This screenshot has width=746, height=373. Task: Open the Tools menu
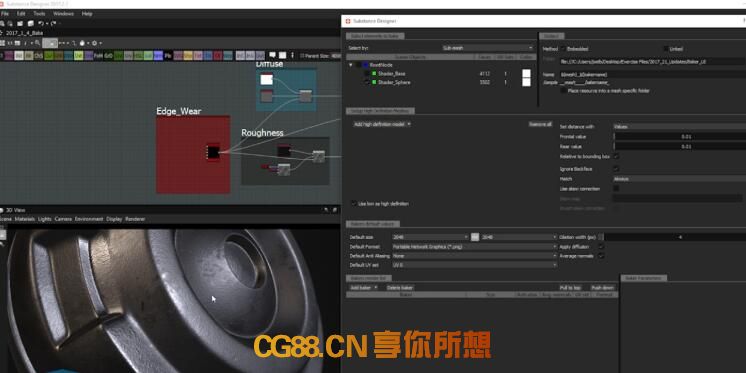click(39, 14)
